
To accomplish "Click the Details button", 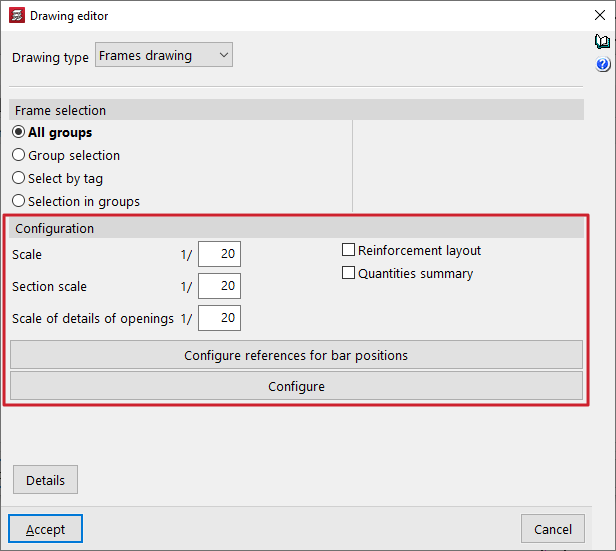I will 45,480.
